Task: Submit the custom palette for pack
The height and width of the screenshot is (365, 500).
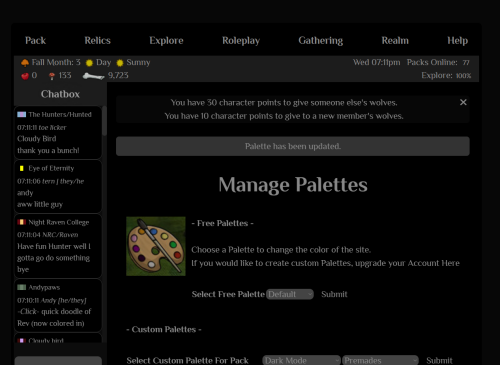Action: (x=439, y=360)
